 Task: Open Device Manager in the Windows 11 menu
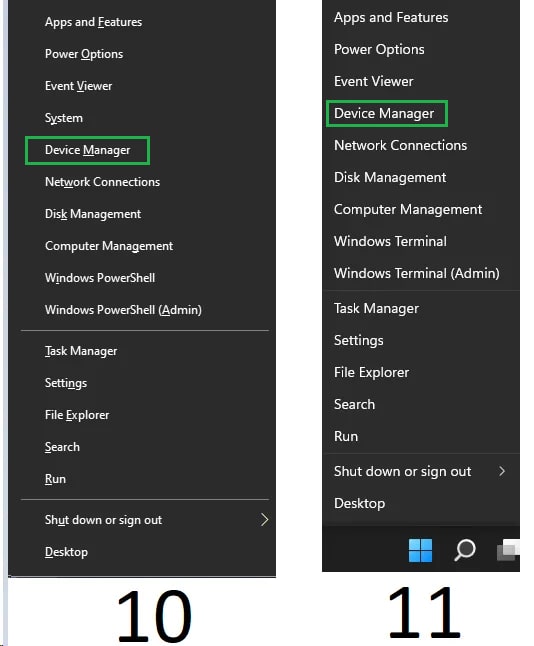[386, 113]
